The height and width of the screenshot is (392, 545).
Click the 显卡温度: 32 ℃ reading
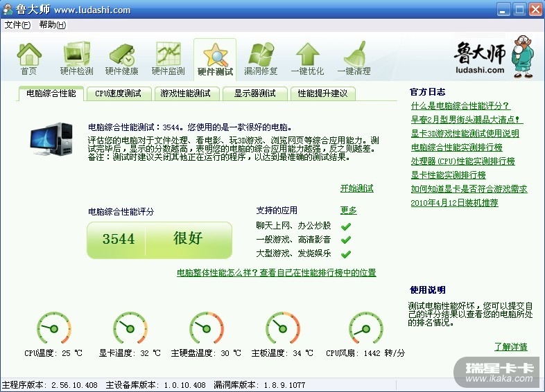130,353
